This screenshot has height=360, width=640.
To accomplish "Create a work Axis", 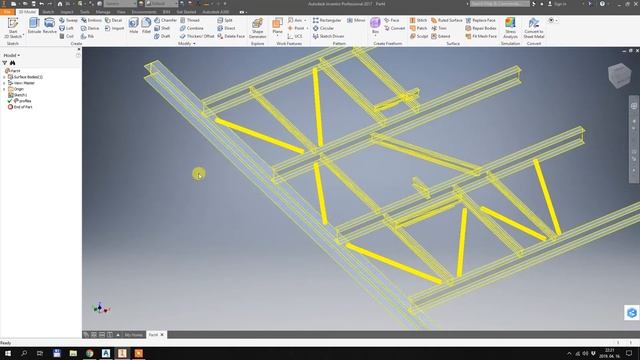I will tap(295, 20).
